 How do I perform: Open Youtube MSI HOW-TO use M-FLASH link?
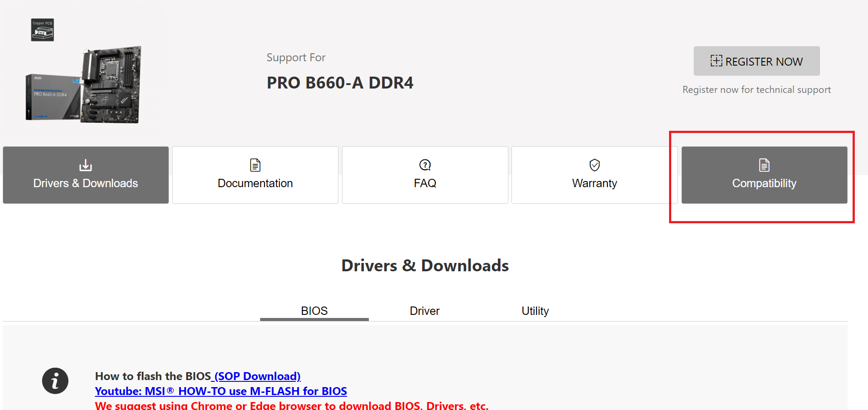221,391
